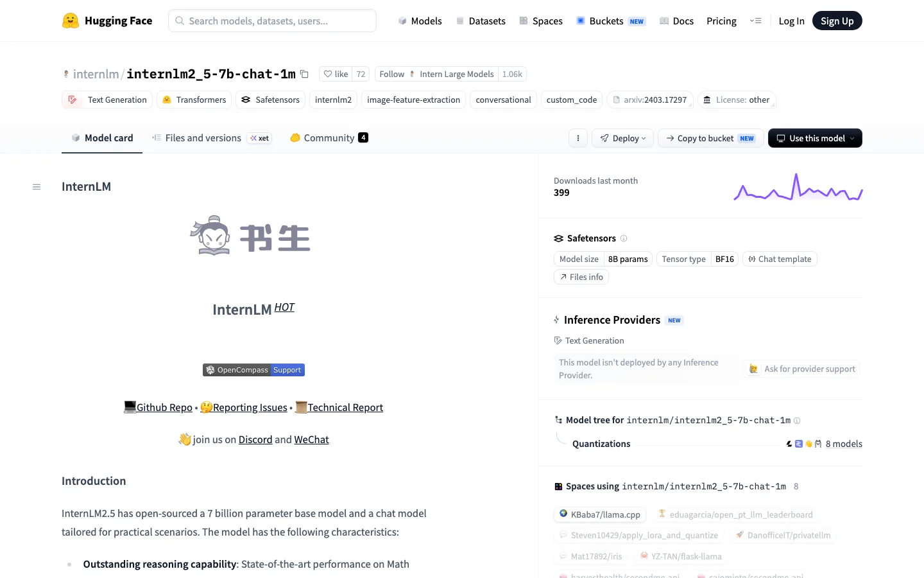Open the Reporting Issues link

(x=244, y=407)
